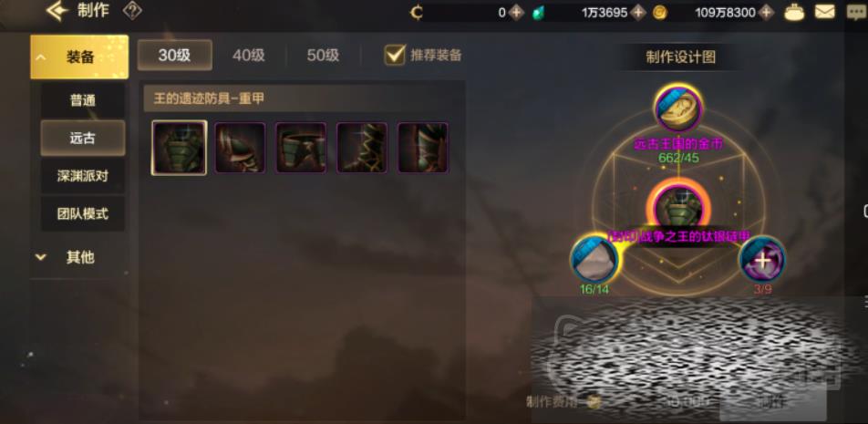Image resolution: width=868 pixels, height=424 pixels.
Task: Open the help question mark icon
Action: pyautogui.click(x=132, y=11)
